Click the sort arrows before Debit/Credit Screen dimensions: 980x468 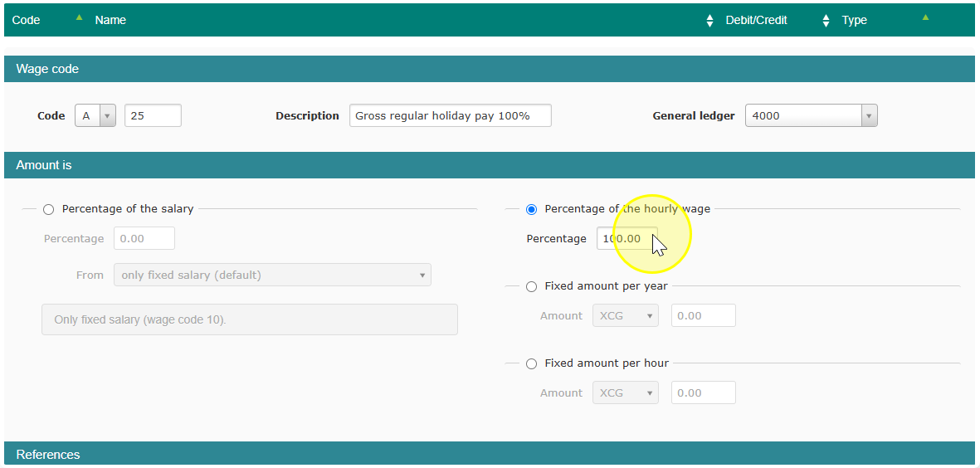(x=709, y=21)
